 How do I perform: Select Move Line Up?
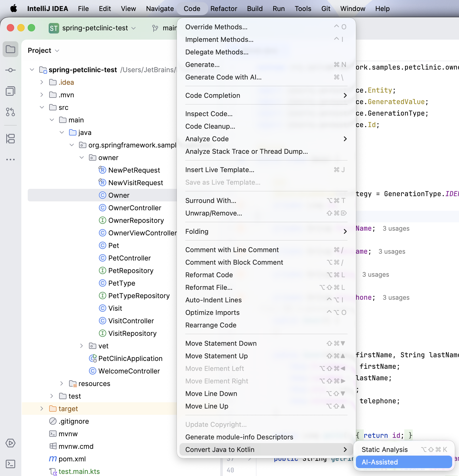click(x=266, y=406)
